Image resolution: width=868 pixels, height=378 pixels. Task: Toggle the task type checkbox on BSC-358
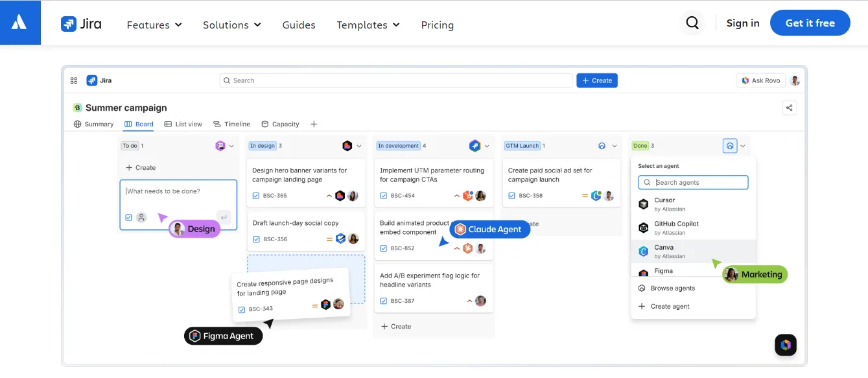coord(511,196)
